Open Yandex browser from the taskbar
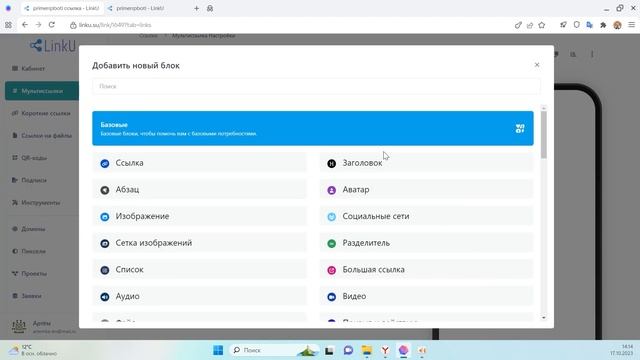 pos(385,350)
